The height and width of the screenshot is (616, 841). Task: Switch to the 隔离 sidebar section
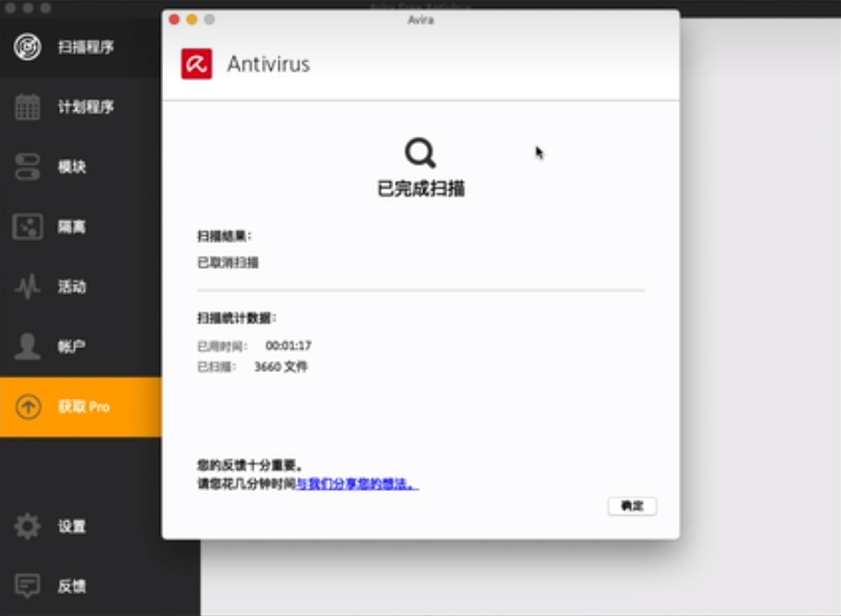[71, 226]
